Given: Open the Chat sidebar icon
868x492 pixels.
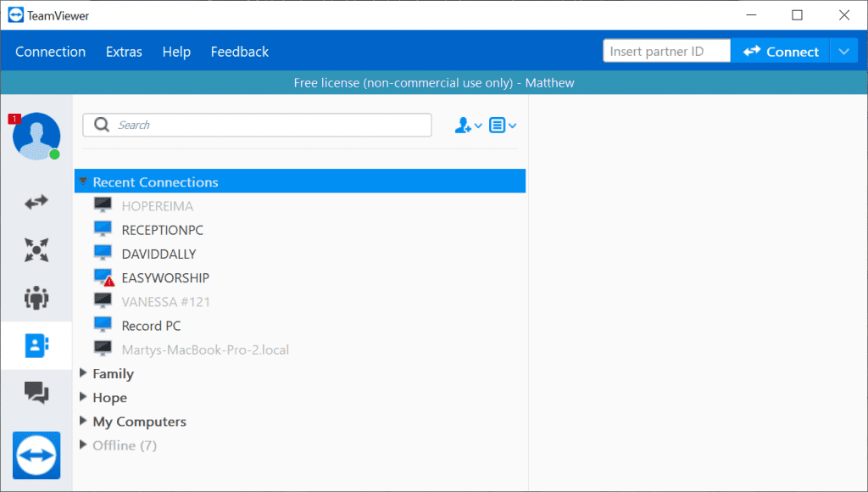Looking at the screenshot, I should tap(36, 392).
